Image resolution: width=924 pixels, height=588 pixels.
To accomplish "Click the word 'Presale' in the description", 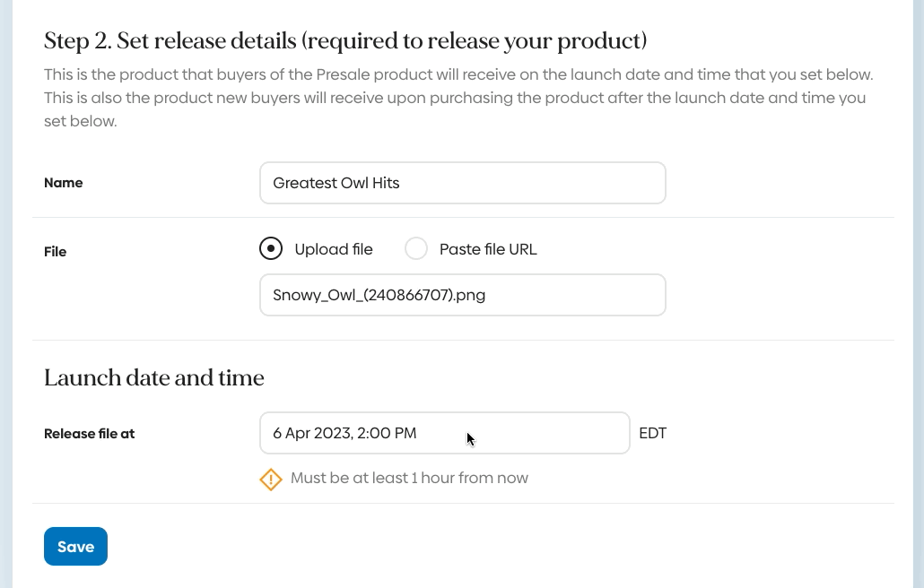I will coord(365,74).
